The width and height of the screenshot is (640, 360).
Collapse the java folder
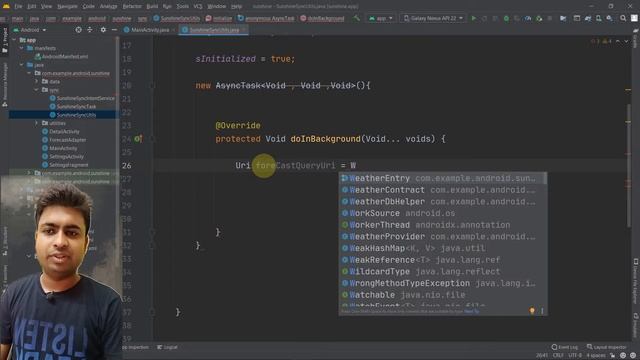(22, 65)
